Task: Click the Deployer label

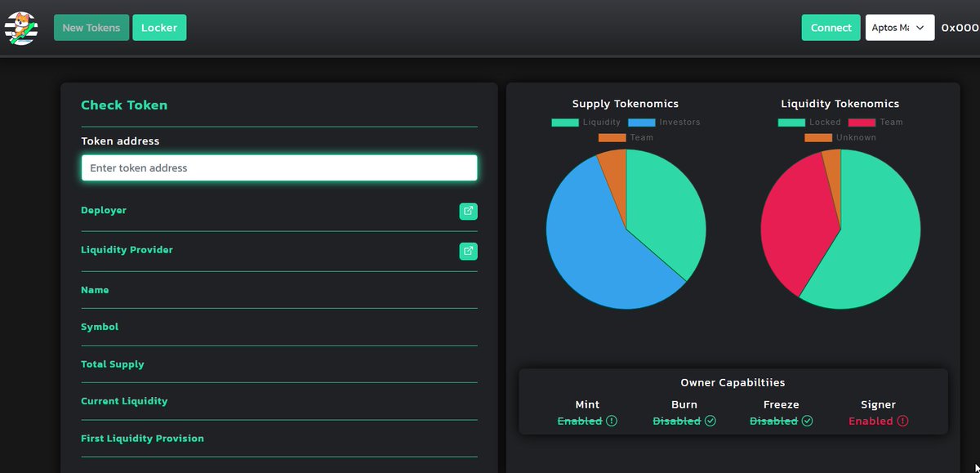Action: [104, 211]
